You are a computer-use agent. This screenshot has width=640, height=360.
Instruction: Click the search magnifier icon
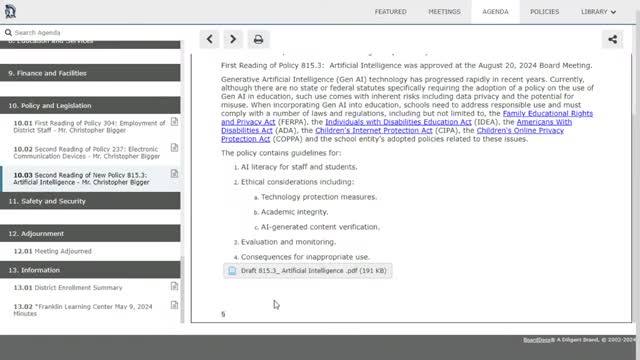point(8,32)
